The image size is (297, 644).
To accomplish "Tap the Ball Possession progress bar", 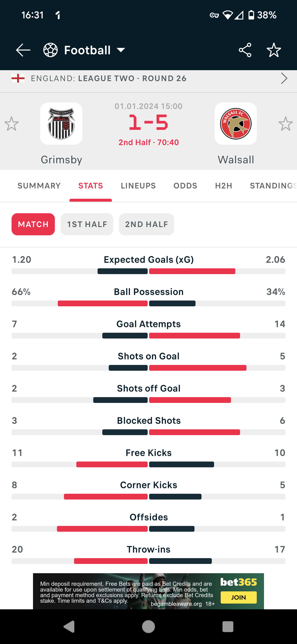I will click(148, 303).
